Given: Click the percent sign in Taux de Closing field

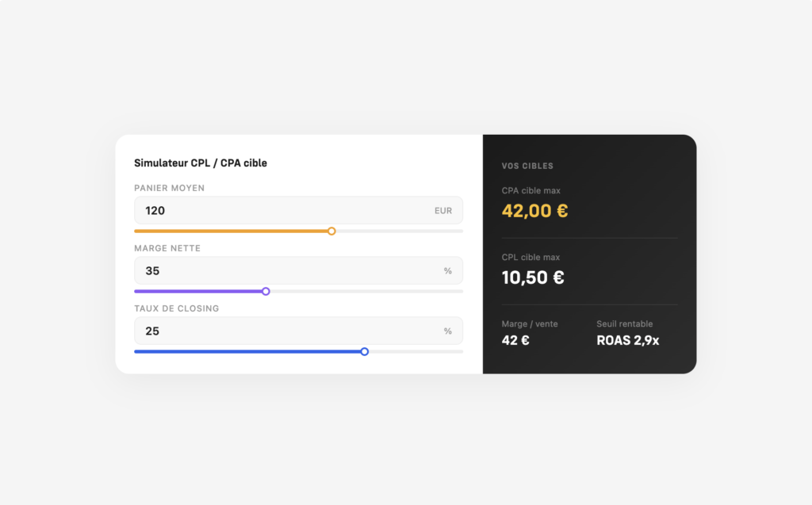Looking at the screenshot, I should [x=448, y=331].
